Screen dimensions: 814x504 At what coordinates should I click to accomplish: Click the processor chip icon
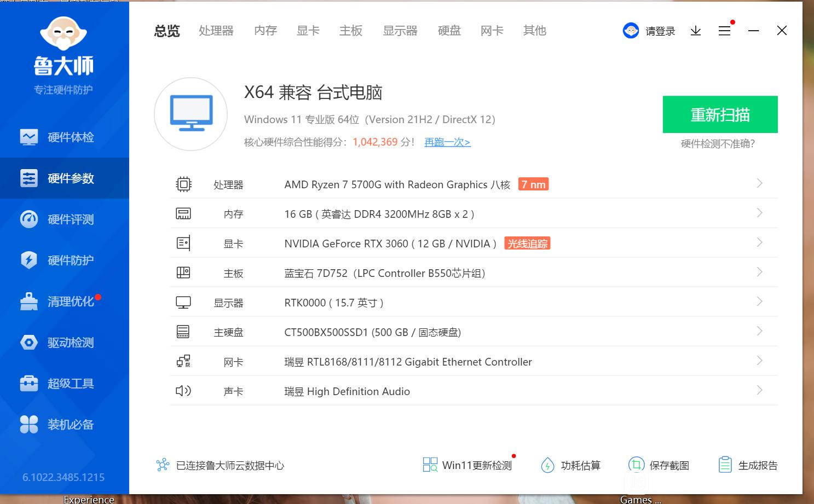(x=183, y=184)
